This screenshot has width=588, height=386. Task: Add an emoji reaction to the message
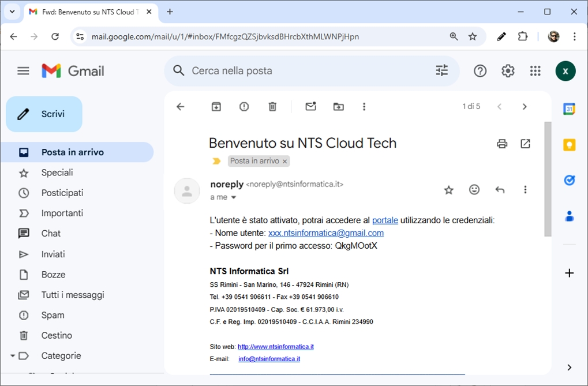point(474,190)
